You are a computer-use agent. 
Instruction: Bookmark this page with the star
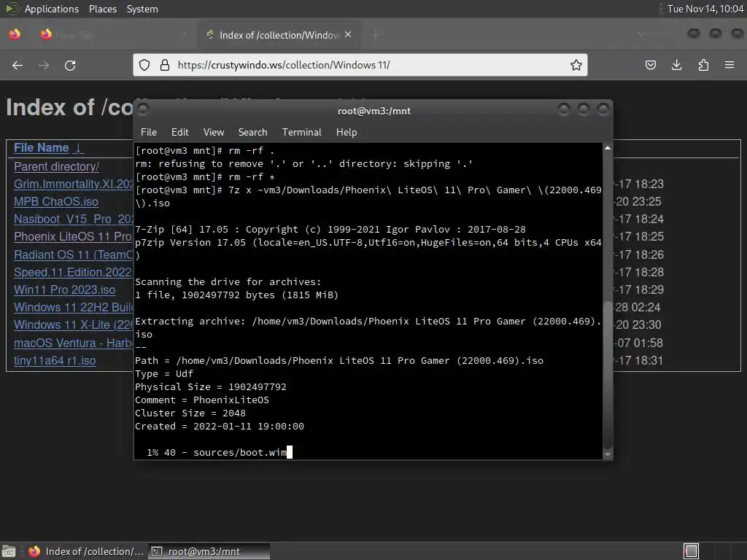point(576,65)
